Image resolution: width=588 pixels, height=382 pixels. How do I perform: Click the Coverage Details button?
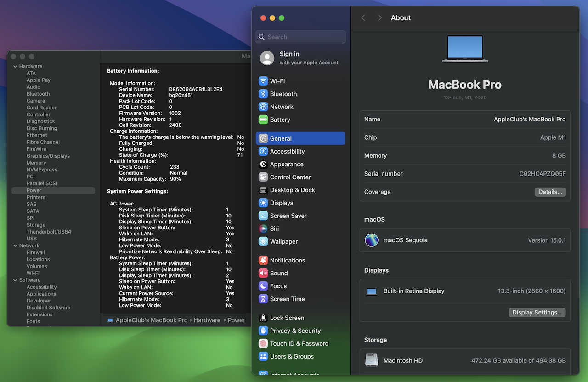click(x=550, y=192)
